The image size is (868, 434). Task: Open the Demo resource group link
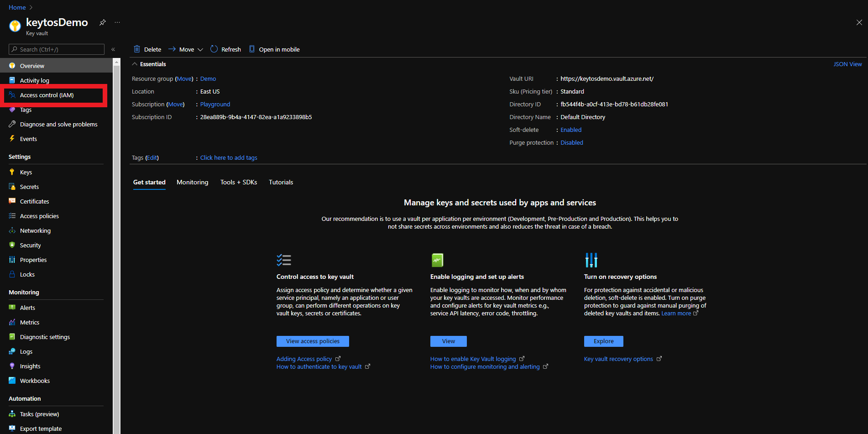click(208, 78)
